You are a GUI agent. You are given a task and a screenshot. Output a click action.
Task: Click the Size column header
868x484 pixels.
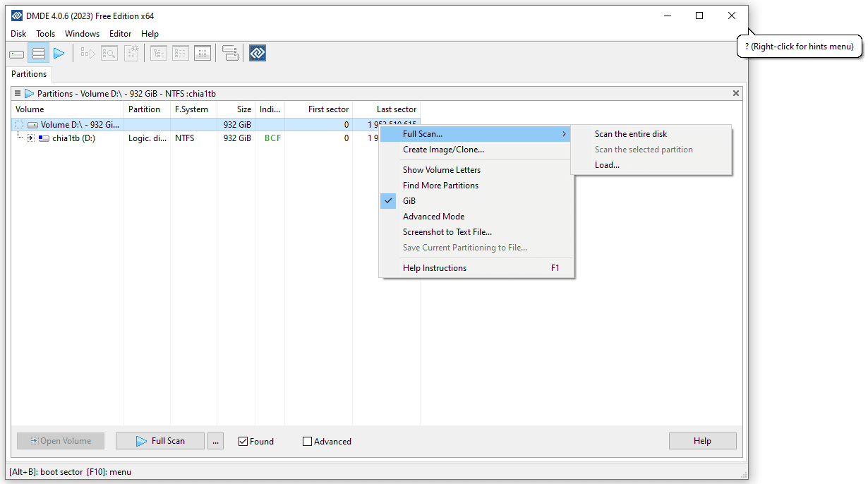click(x=243, y=109)
